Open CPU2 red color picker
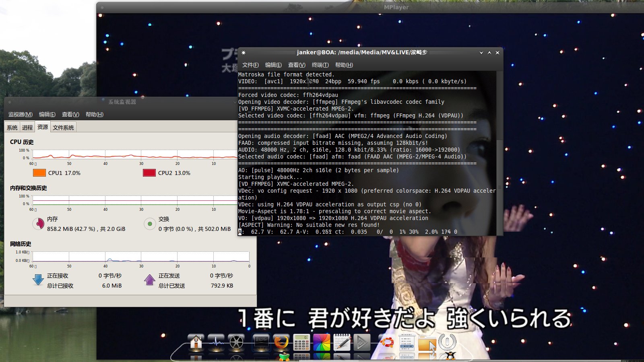The width and height of the screenshot is (644, 362). click(149, 173)
